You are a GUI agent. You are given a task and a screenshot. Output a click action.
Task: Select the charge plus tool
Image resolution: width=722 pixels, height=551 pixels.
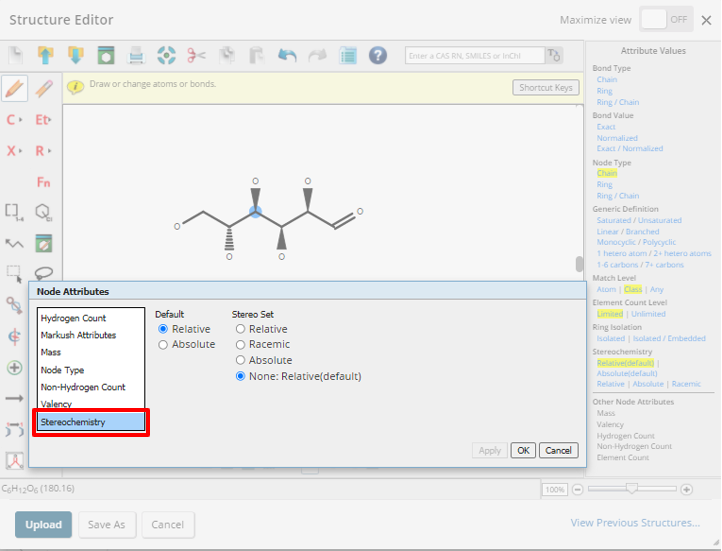[14, 368]
